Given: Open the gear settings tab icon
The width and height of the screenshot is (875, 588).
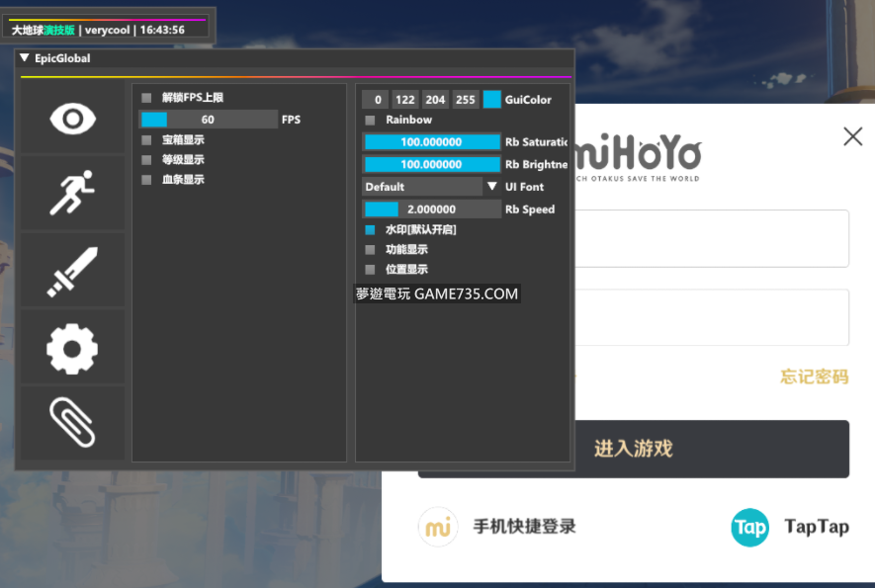Looking at the screenshot, I should click(72, 347).
